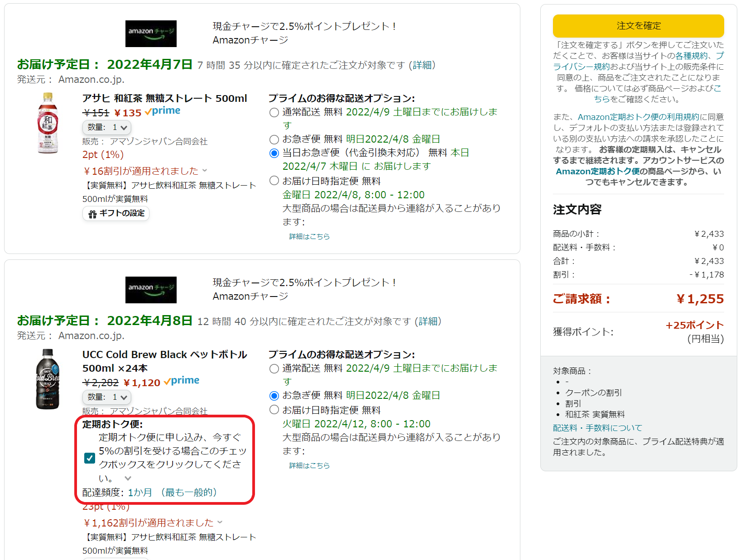745x560 pixels.
Task: Uncheck the 定期おトク便 subscription checkbox
Action: point(90,458)
